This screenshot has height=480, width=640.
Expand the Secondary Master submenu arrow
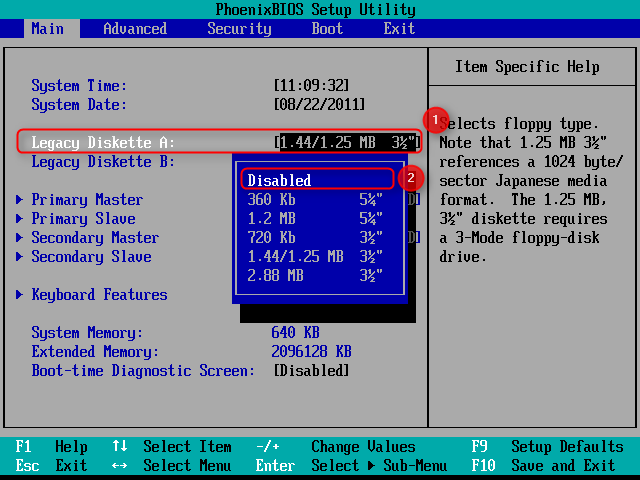pos(19,238)
